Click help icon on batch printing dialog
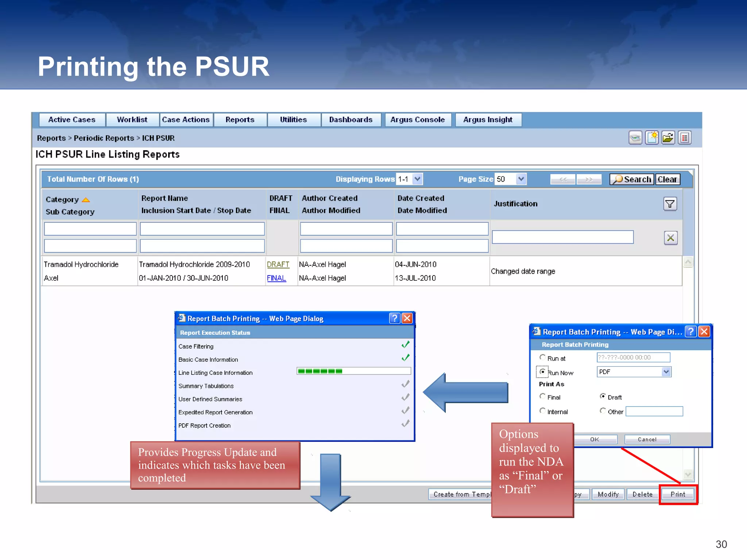The width and height of the screenshot is (747, 560). pyautogui.click(x=690, y=331)
